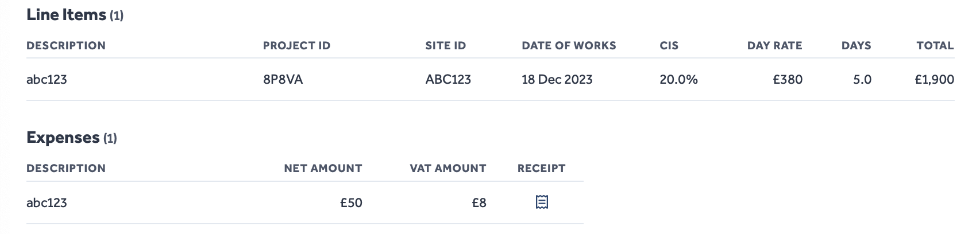Click the 20.0% CIS value
Viewport: 980px width, 234px height.
coord(678,80)
